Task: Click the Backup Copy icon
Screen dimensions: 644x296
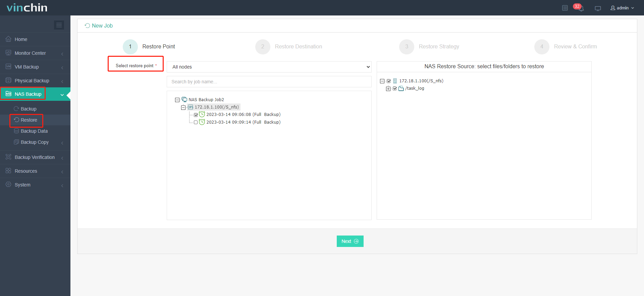Action: [x=16, y=142]
